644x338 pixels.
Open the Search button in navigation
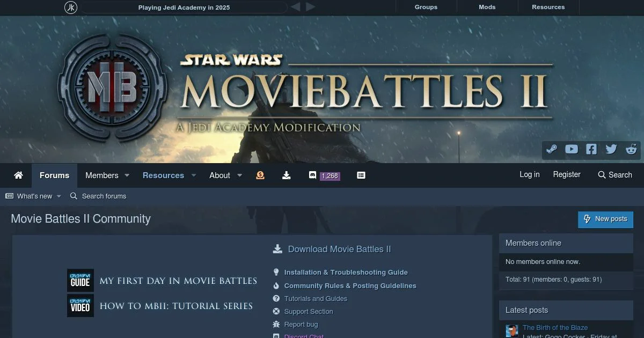(615, 175)
